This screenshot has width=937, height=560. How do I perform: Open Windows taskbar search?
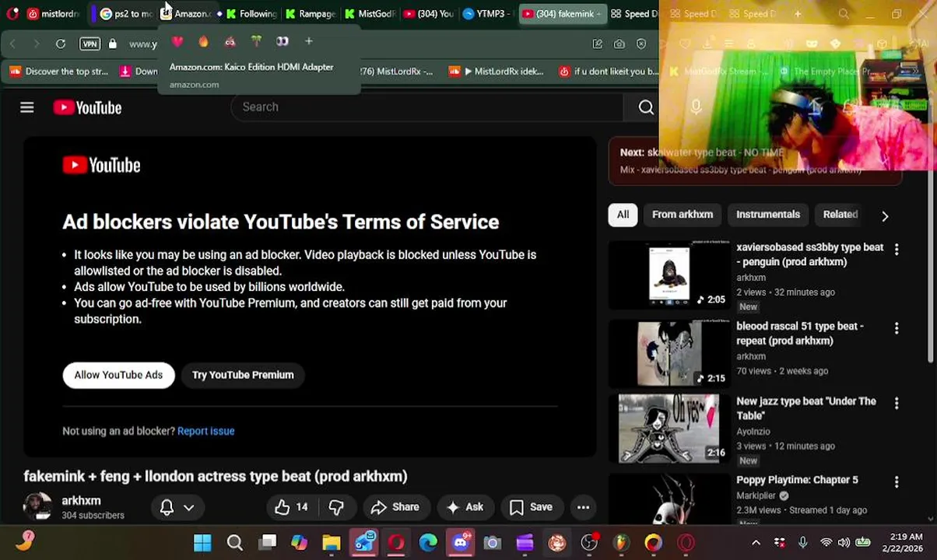point(234,543)
